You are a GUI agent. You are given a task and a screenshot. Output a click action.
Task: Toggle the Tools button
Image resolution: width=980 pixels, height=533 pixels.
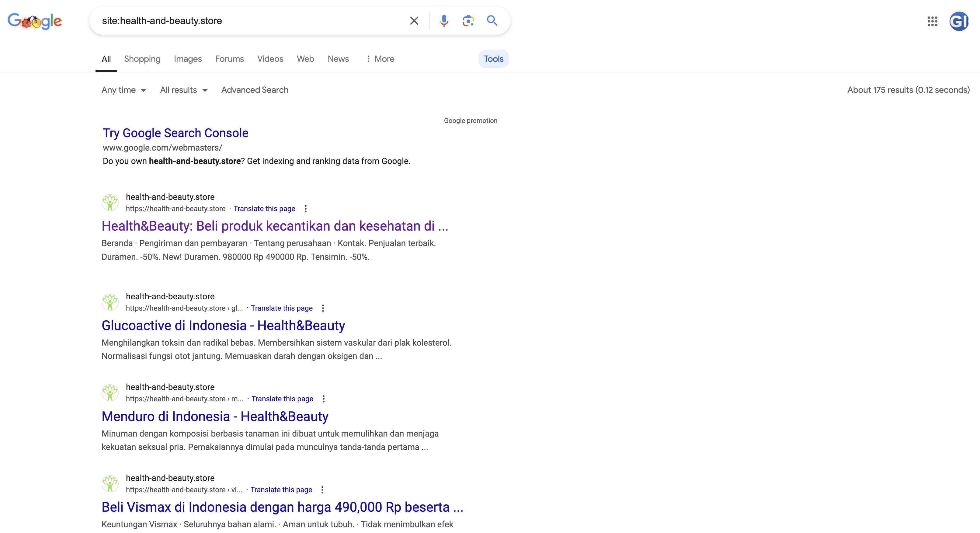[x=493, y=59]
